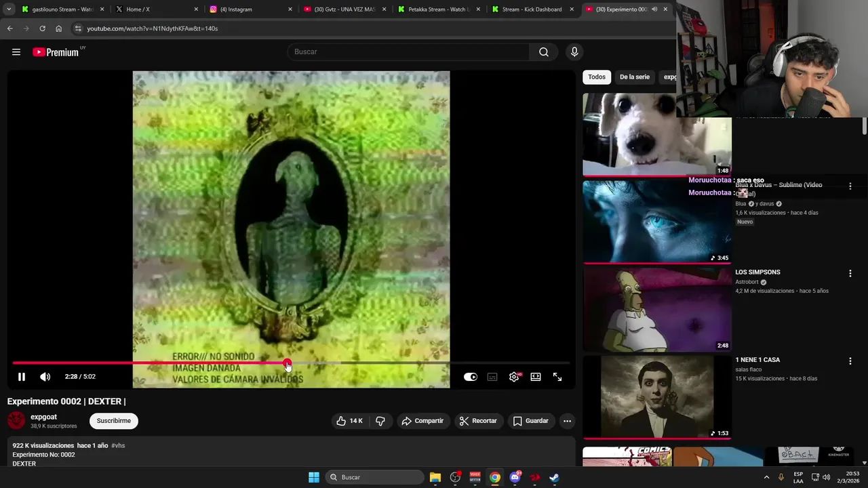Open options for LOS SIMPSONS video

(850, 274)
